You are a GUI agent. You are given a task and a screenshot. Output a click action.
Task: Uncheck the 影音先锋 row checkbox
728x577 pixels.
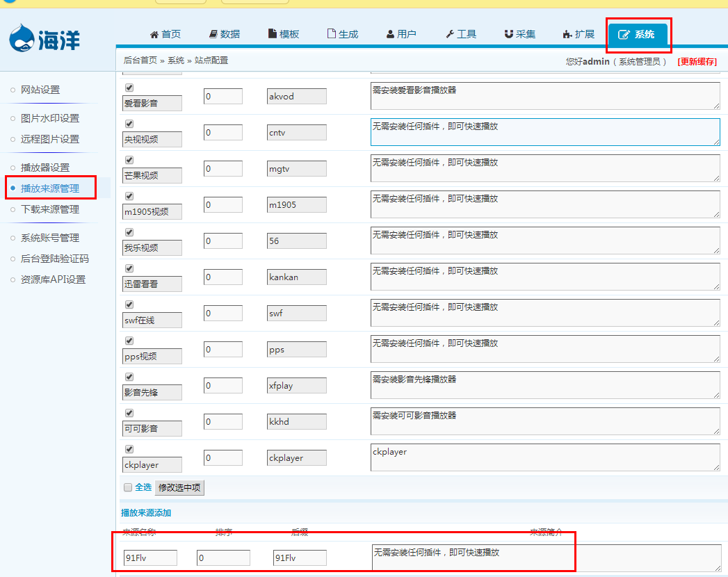[x=129, y=377]
